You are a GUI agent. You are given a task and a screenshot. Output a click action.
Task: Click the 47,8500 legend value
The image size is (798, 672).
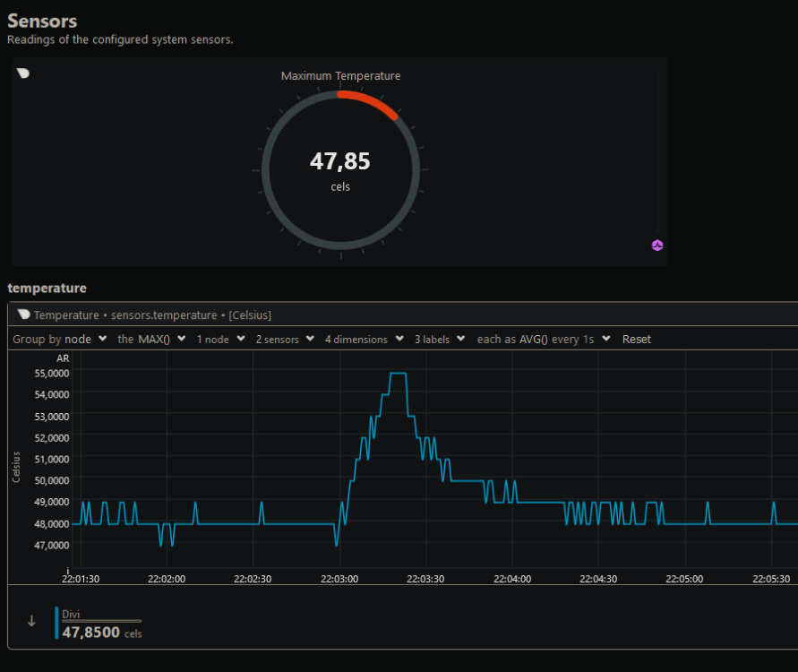coord(91,633)
